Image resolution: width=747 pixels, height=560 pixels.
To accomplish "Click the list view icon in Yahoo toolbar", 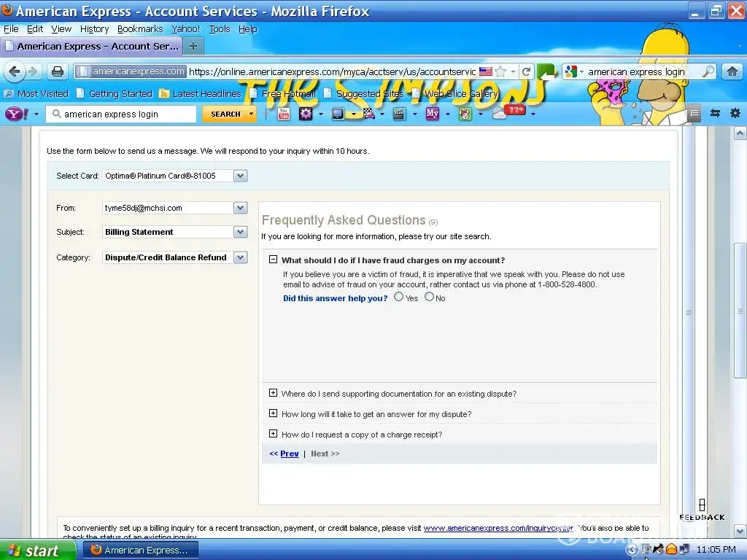I will tap(694, 113).
